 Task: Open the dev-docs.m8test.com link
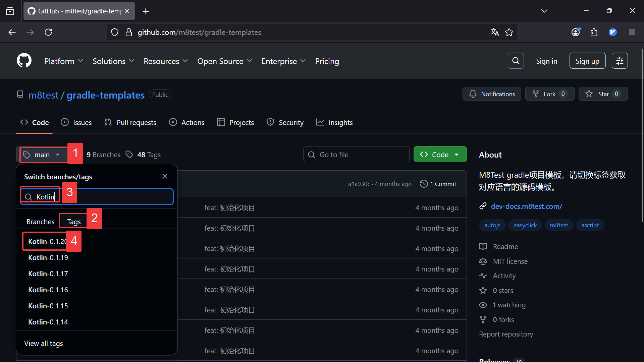click(526, 206)
